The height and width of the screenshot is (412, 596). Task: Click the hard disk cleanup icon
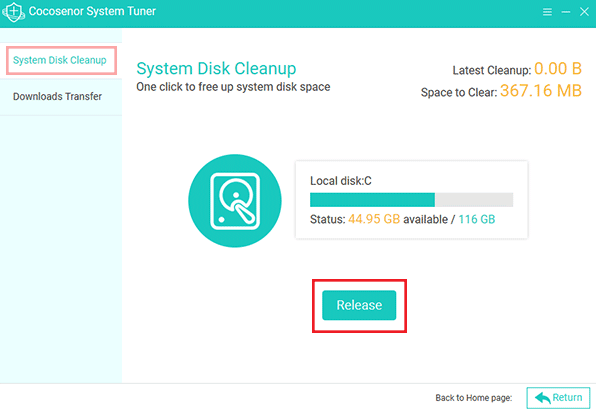(x=235, y=201)
